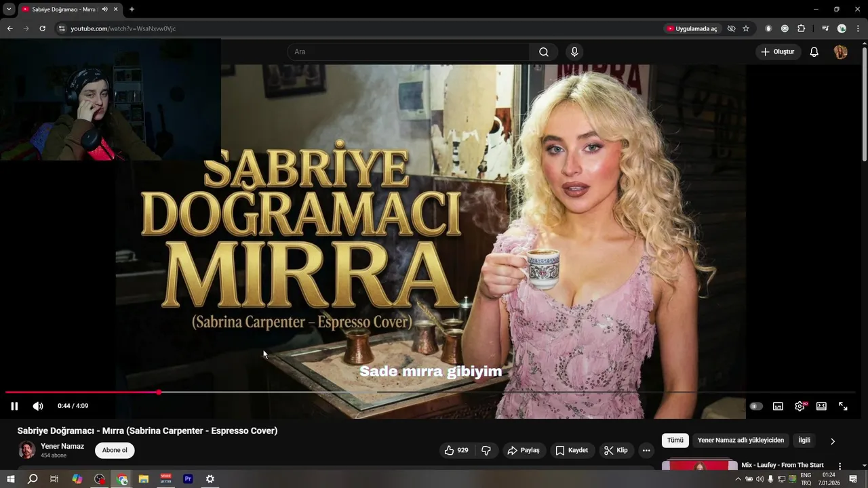Open YouTube notifications bell

point(814,52)
